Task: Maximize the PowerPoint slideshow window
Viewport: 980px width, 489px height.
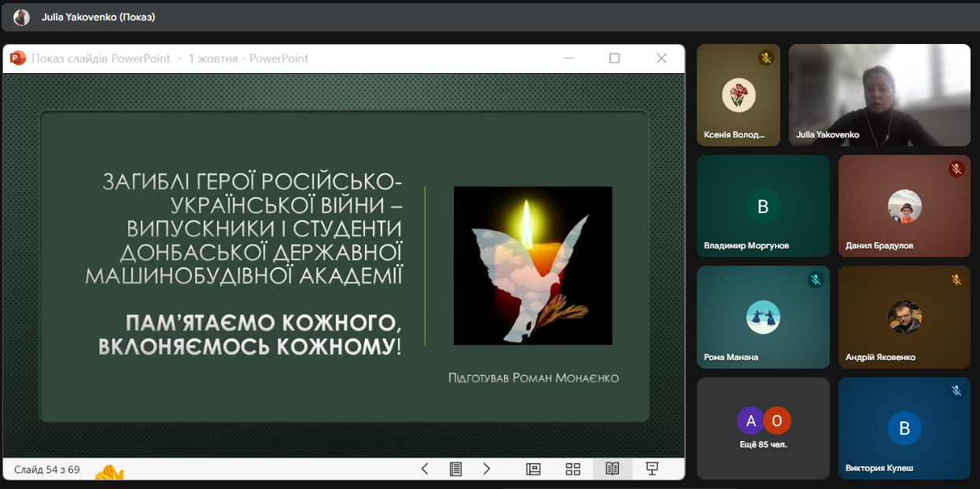Action: tap(614, 58)
